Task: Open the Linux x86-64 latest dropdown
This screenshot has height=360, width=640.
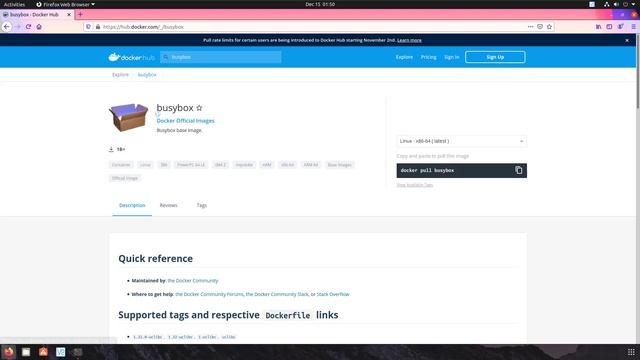Action: click(461, 141)
